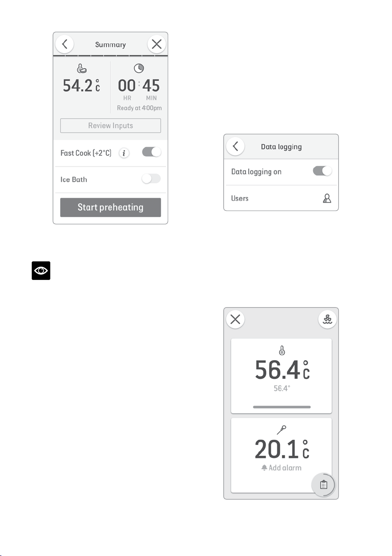Go back from the Summary screen
This screenshot has width=392, height=556.
pos(64,44)
